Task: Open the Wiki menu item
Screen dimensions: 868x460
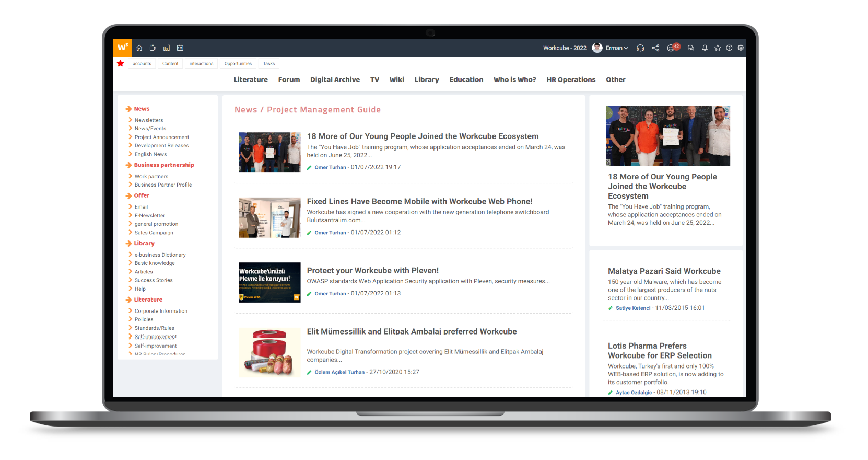Action: click(x=396, y=80)
